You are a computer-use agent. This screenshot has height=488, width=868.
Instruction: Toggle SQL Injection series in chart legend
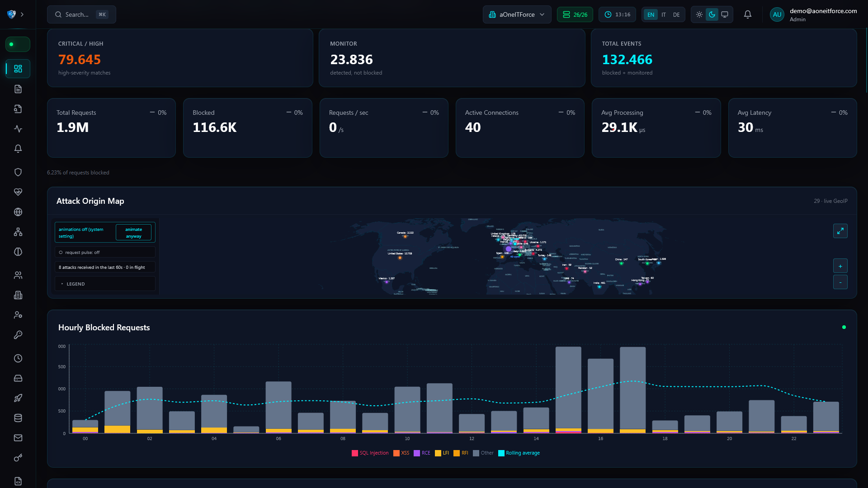click(370, 453)
